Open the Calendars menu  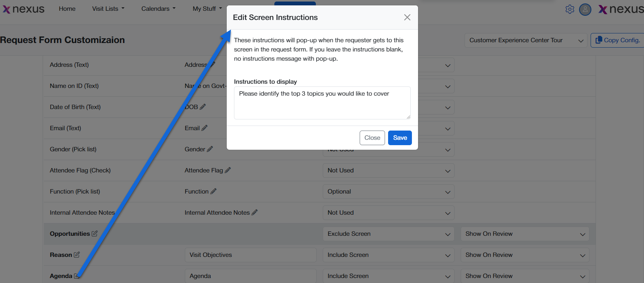click(158, 8)
